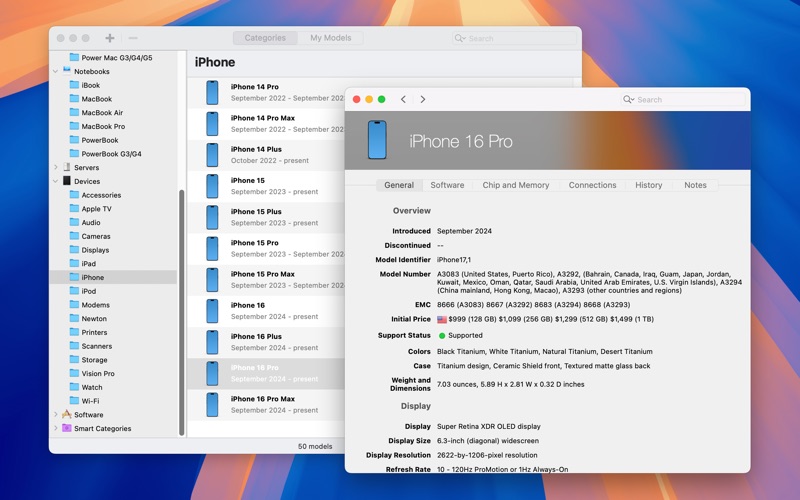Open the Software tab

[447, 185]
